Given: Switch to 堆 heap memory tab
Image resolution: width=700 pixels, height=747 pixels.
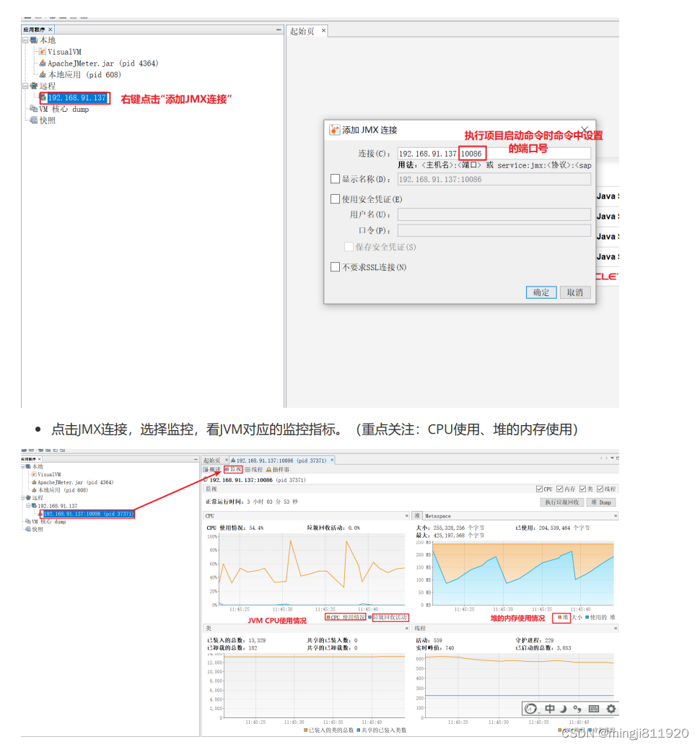Looking at the screenshot, I should [417, 516].
